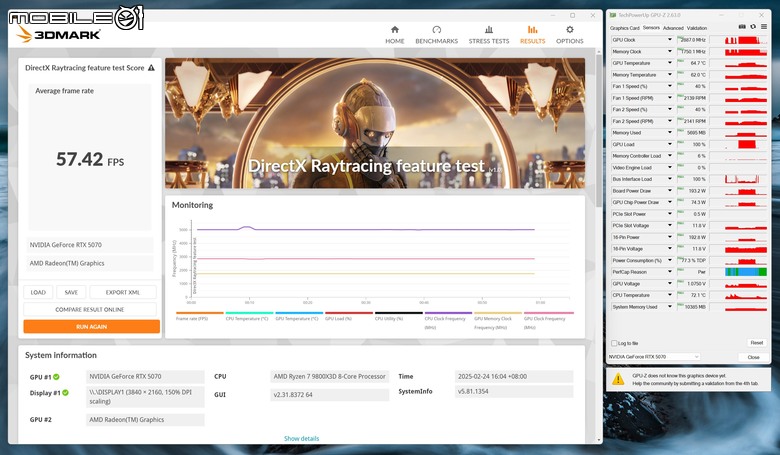The image size is (780, 455).
Task: Open Show details link
Action: [x=301, y=438]
